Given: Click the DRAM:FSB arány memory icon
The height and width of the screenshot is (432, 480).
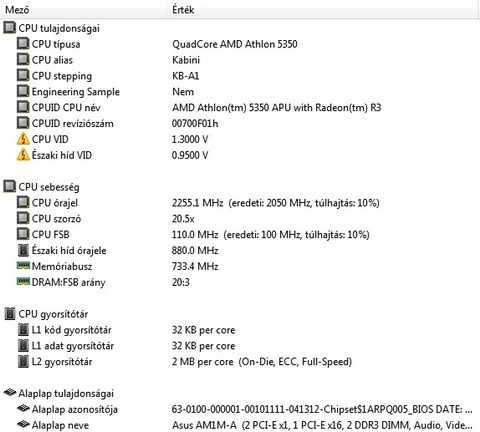Looking at the screenshot, I should [23, 282].
